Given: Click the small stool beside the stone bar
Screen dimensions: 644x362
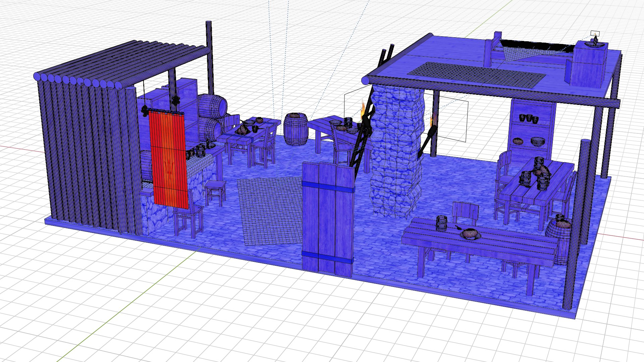Looking at the screenshot, I should (215, 192).
